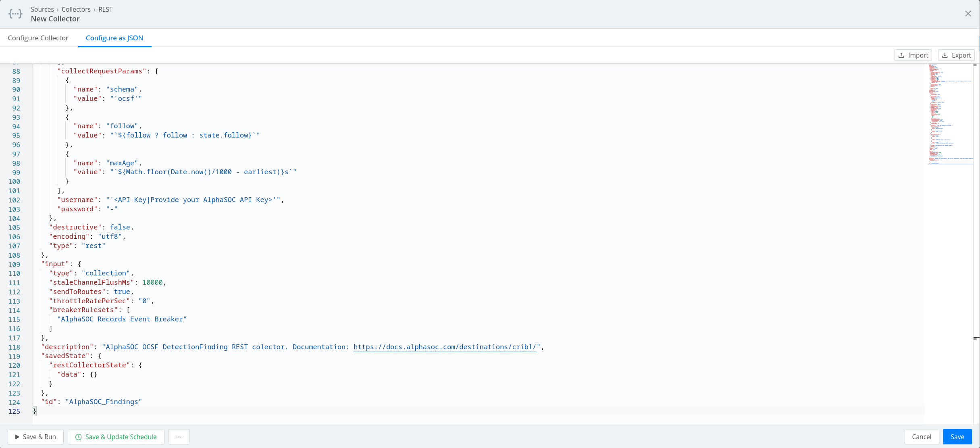Click the "rest" type value
Viewport: 980px width, 448px height.
click(94, 246)
